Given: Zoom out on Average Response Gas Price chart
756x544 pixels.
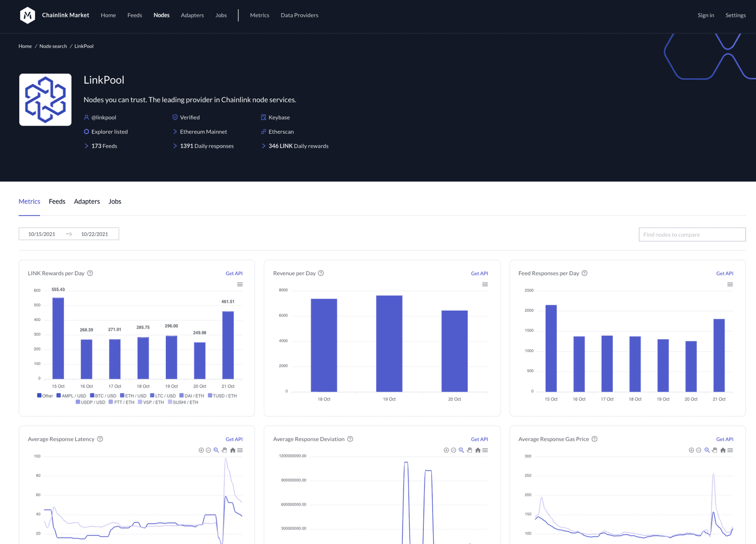Looking at the screenshot, I should (x=699, y=450).
